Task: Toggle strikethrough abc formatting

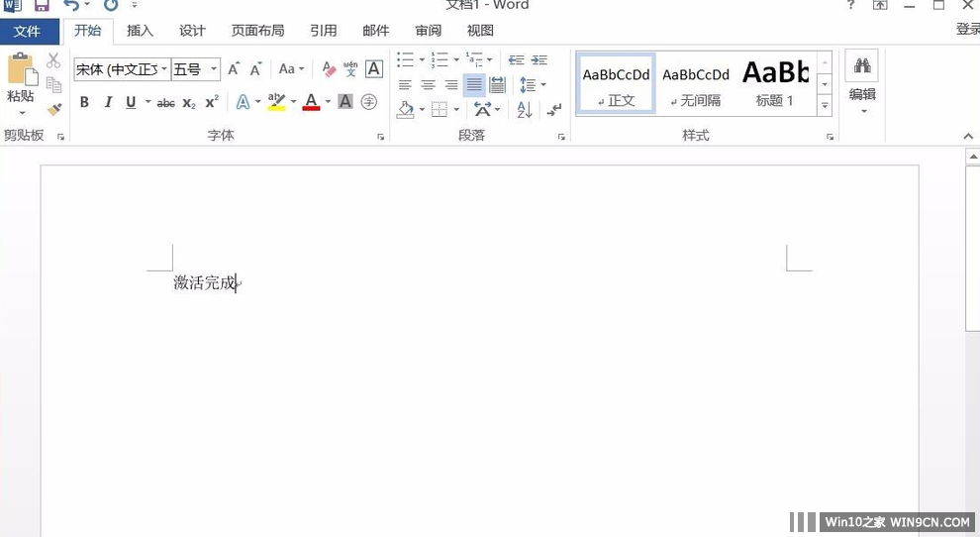Action: (x=165, y=103)
